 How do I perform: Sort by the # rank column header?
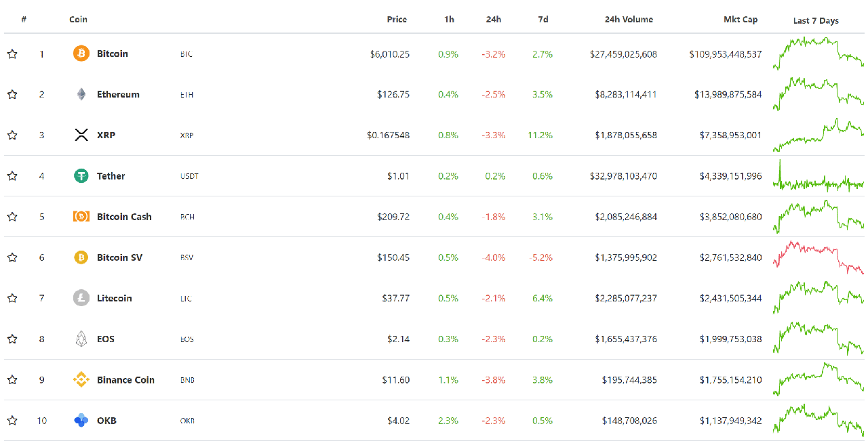click(x=24, y=20)
